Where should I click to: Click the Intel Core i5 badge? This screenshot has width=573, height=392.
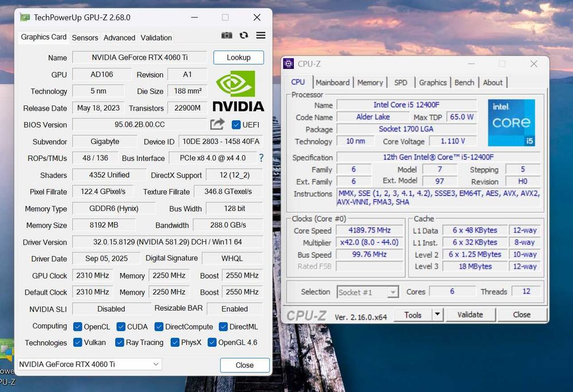click(511, 123)
